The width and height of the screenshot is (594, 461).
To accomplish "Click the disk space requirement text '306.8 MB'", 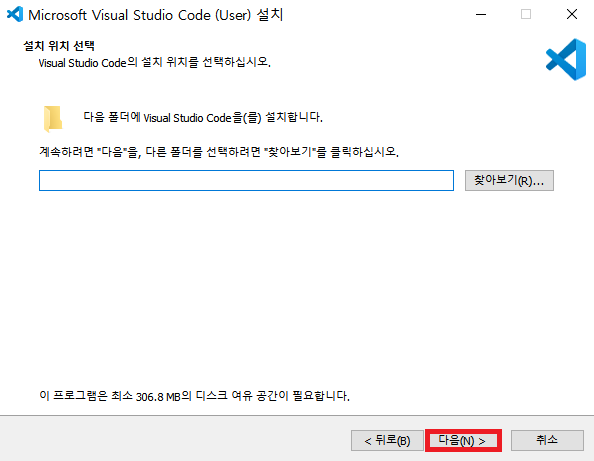I will 158,397.
